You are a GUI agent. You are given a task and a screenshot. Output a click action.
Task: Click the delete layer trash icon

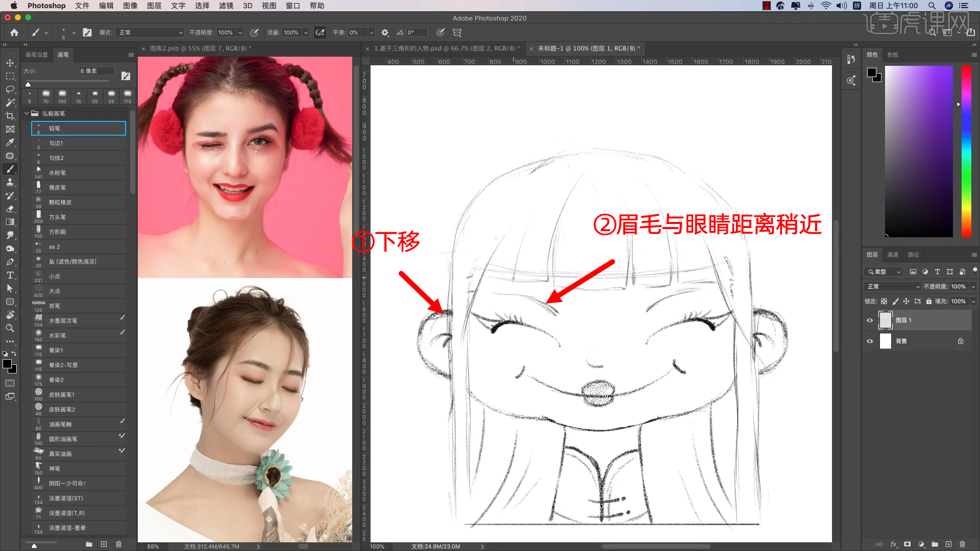(x=962, y=544)
